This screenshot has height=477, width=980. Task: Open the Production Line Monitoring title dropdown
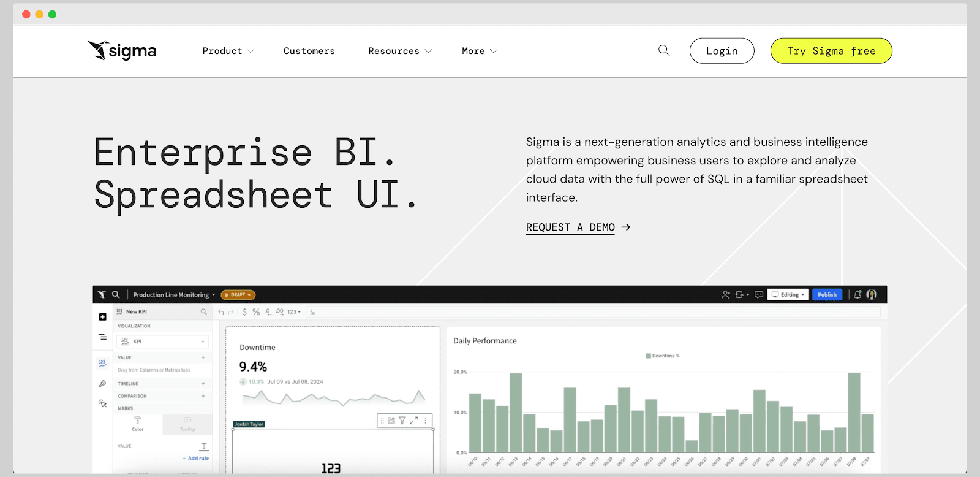click(174, 294)
